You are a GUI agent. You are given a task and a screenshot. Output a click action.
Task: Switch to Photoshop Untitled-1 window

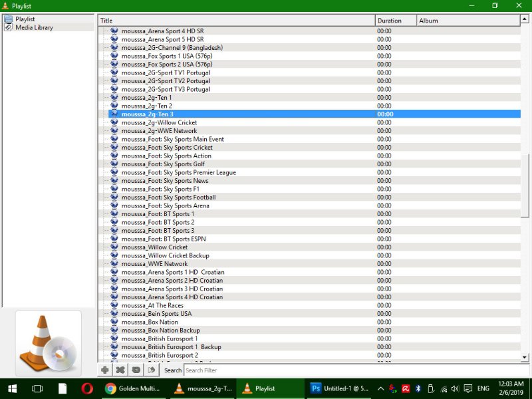pyautogui.click(x=340, y=388)
